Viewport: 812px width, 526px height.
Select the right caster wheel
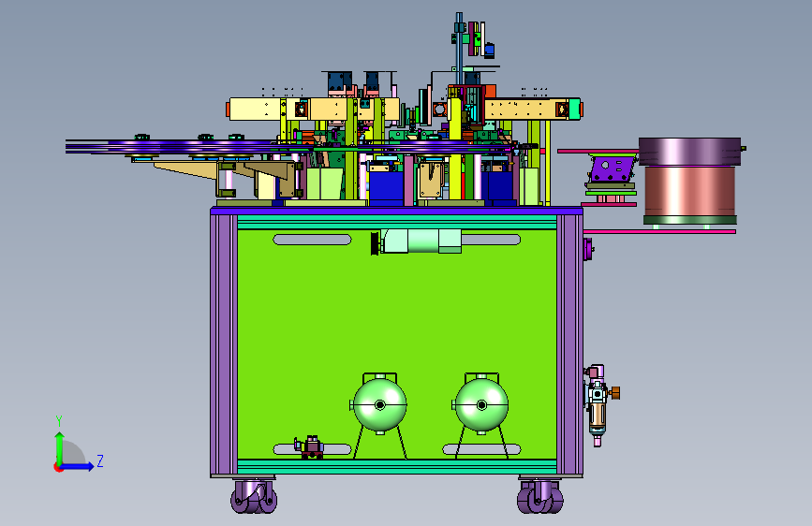tap(540, 496)
